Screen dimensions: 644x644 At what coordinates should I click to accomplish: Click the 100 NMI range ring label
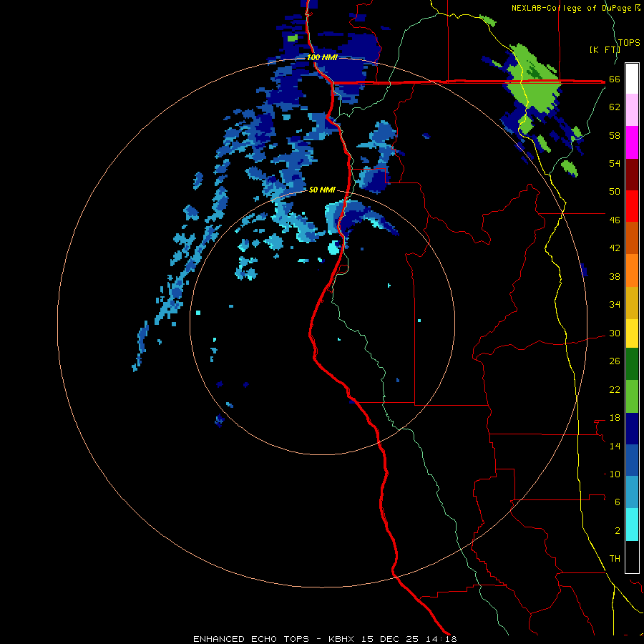point(323,57)
